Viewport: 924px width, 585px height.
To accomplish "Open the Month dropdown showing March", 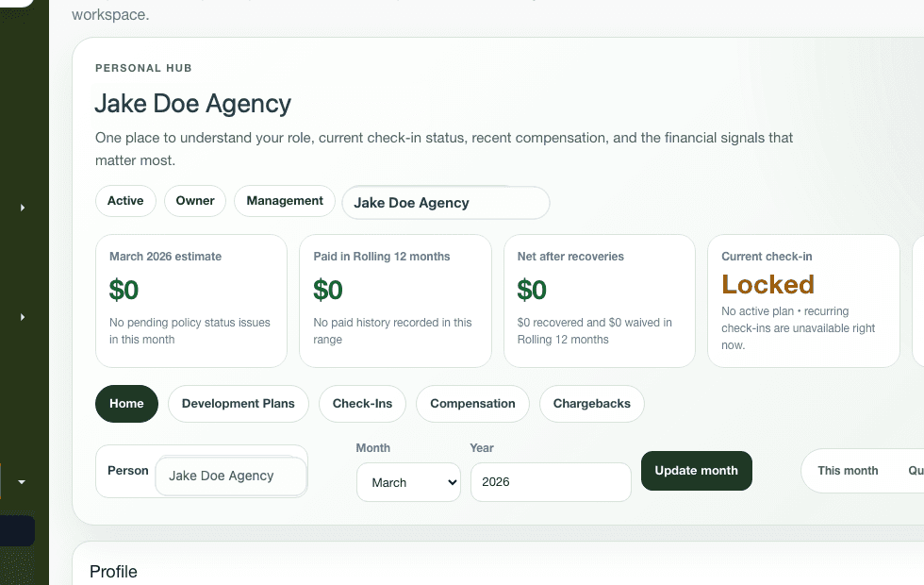I will (408, 482).
